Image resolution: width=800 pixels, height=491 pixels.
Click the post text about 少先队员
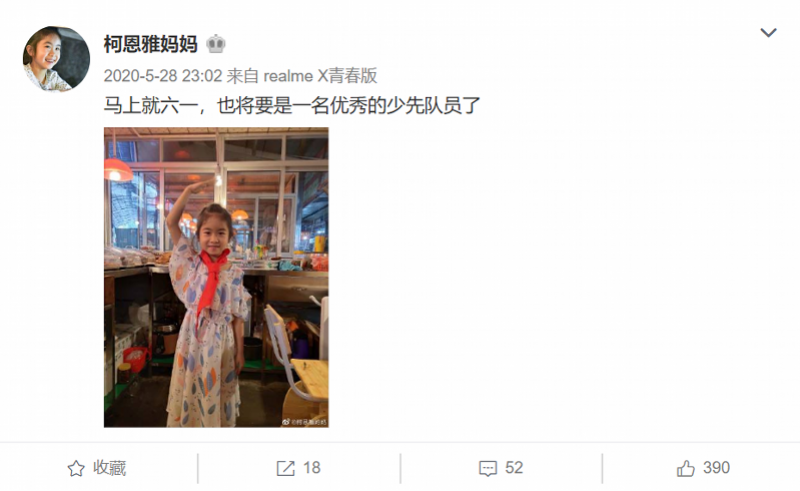pyautogui.click(x=292, y=106)
